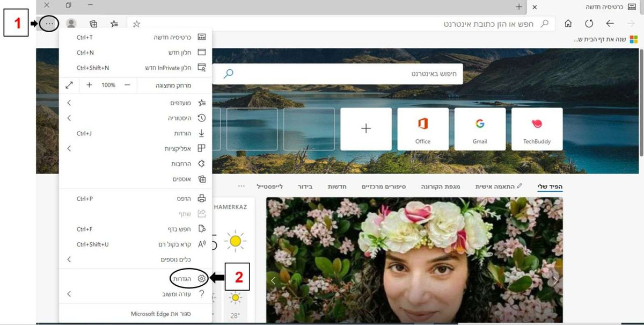This screenshot has height=325, width=644.
Task: Open אוספים from the menu
Action: coord(135,179)
